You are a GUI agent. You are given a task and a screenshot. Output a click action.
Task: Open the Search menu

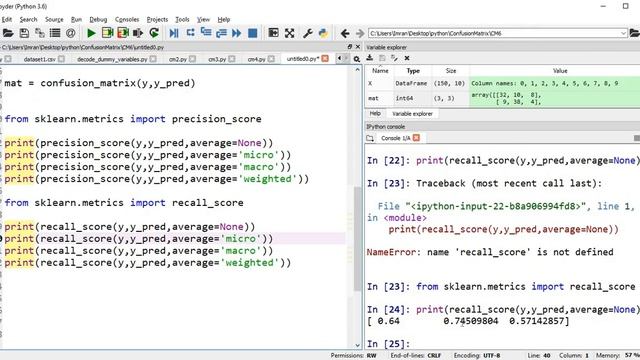coord(28,19)
